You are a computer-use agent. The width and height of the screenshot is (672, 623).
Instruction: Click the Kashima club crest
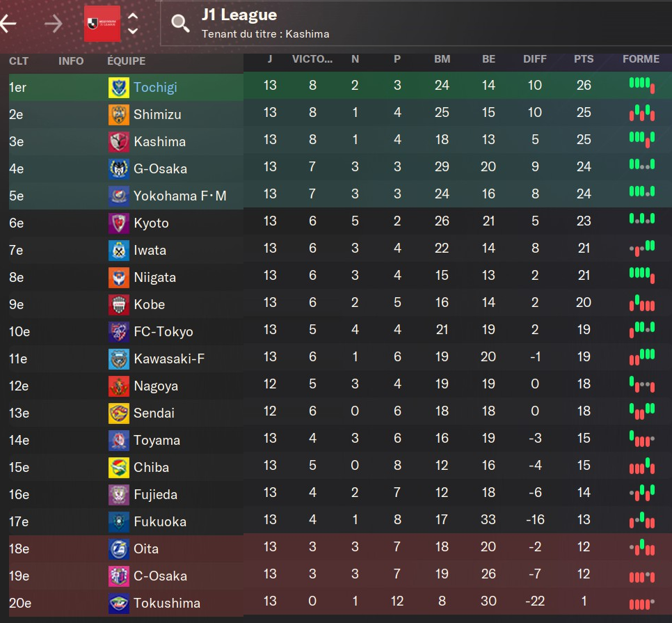118,141
